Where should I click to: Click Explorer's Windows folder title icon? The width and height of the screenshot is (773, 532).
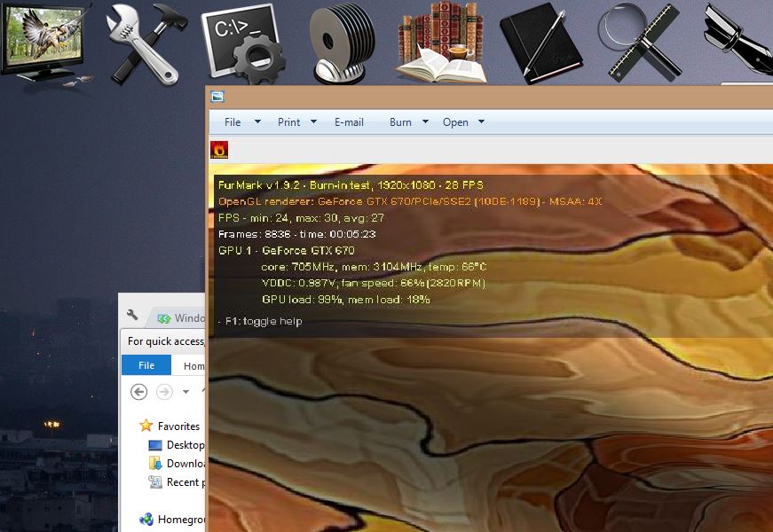point(164,318)
